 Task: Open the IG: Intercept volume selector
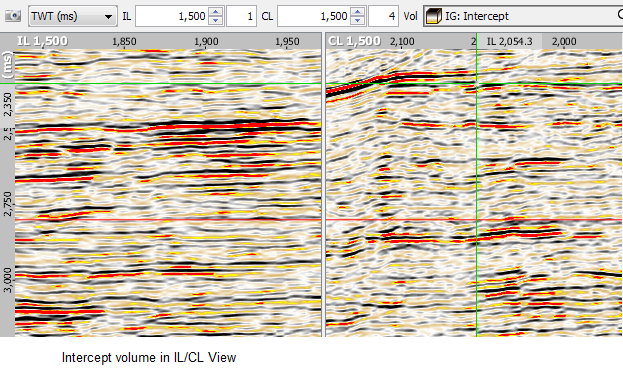click(x=523, y=16)
